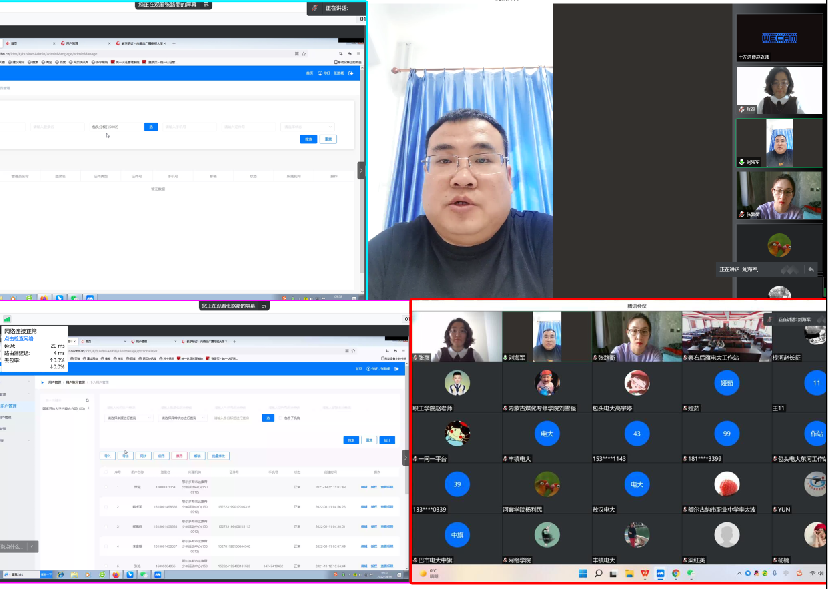The width and height of the screenshot is (828, 589).
Task: Expand the Windows 11 system tray chevron
Action: point(739,574)
